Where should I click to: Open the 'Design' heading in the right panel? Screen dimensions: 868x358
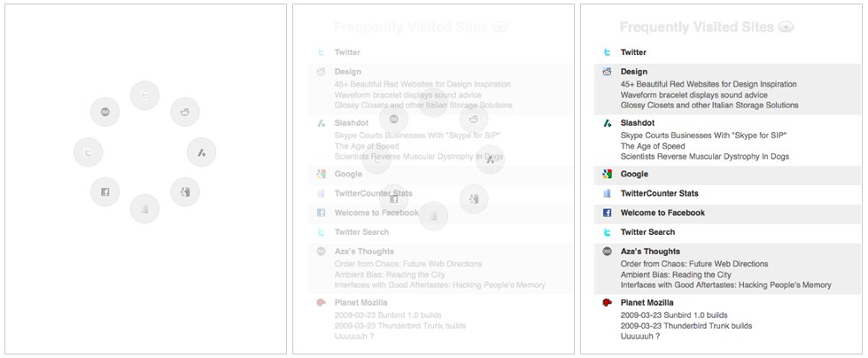(x=634, y=72)
